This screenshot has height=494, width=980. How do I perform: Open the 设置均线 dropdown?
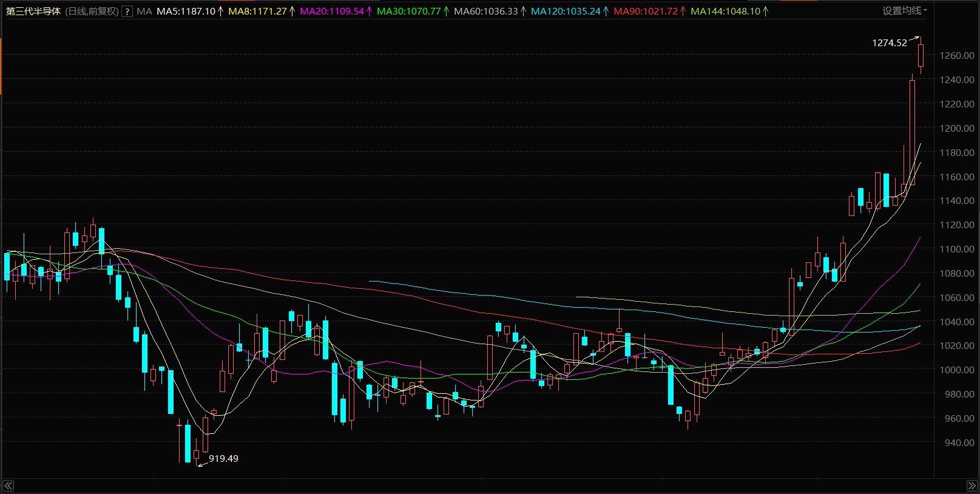(x=904, y=11)
